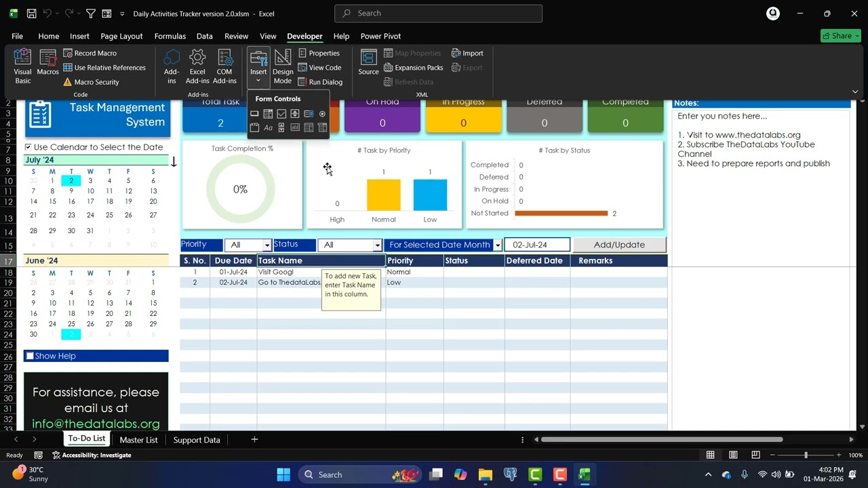The width and height of the screenshot is (868, 488).
Task: Insert a Combo Box form control
Action: coord(268,114)
